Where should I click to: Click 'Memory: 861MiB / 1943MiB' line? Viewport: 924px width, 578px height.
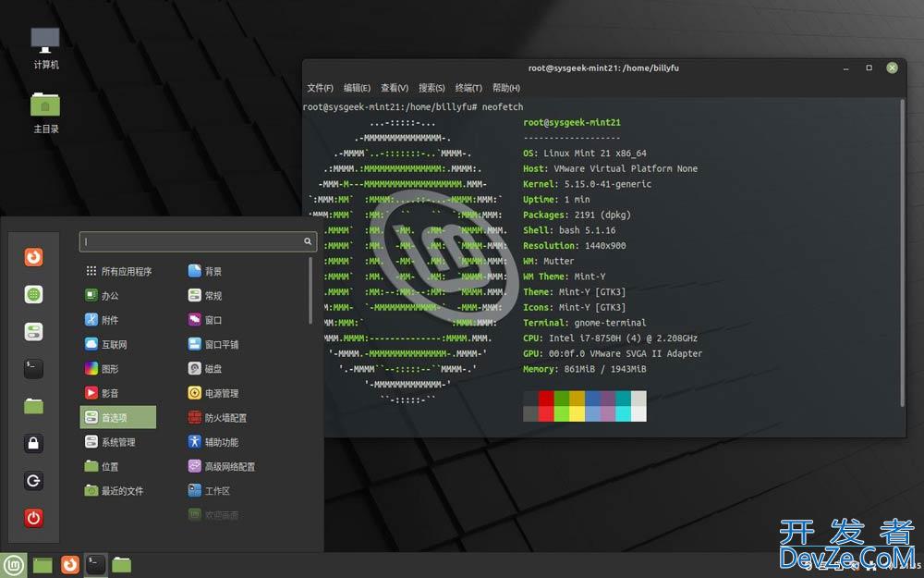(x=585, y=369)
